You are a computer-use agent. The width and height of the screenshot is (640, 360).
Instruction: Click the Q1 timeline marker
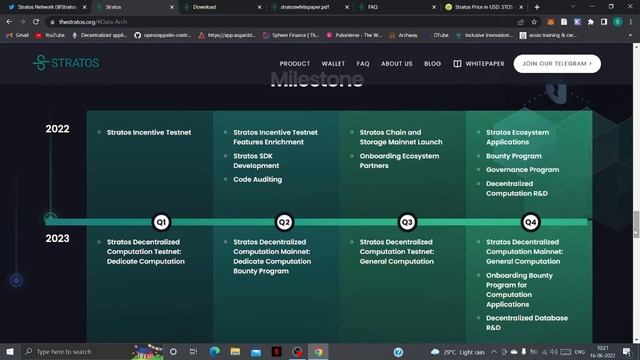coord(161,222)
